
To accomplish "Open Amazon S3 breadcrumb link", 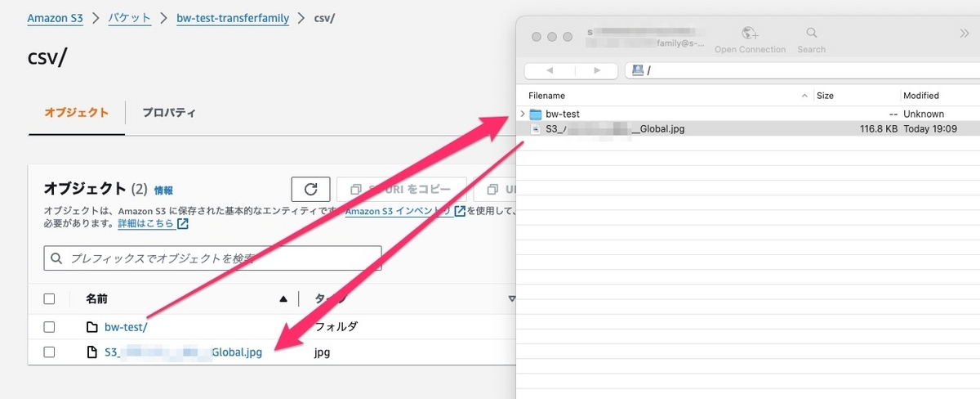I will point(55,17).
